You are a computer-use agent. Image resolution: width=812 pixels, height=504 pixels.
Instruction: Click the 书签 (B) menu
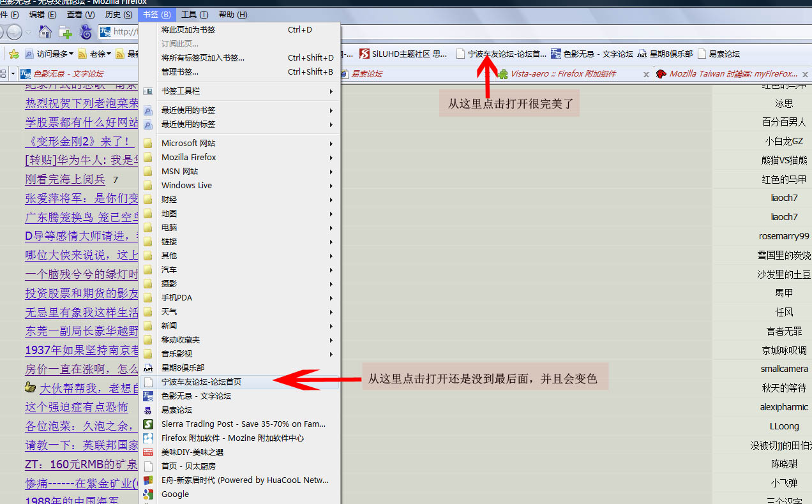pos(157,14)
